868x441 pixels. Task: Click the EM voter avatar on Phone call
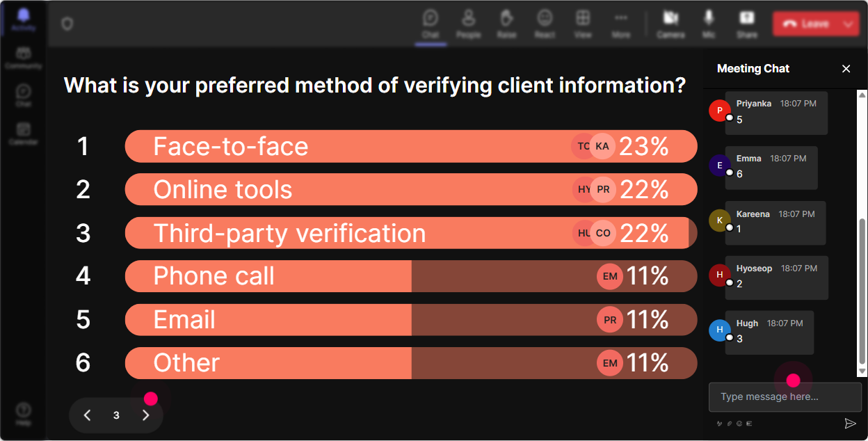[610, 276]
